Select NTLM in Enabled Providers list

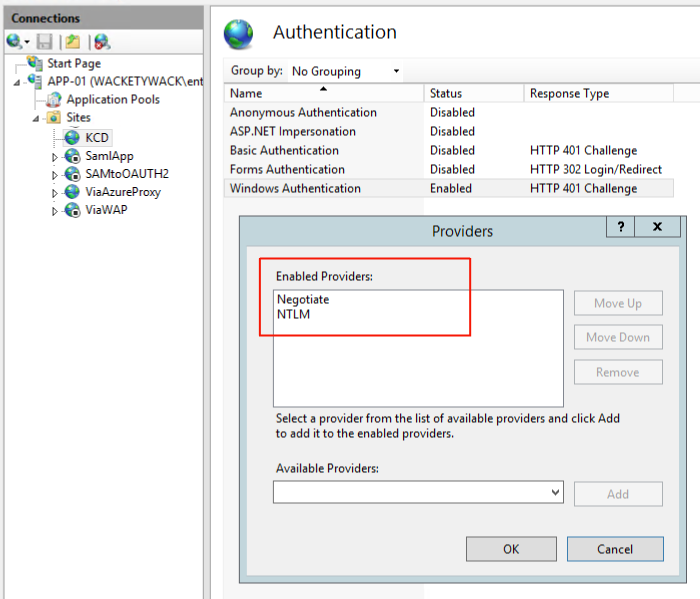tap(293, 314)
